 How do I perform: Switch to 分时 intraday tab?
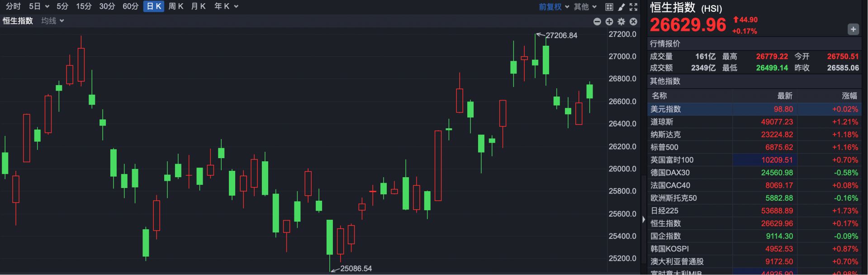coord(13,6)
